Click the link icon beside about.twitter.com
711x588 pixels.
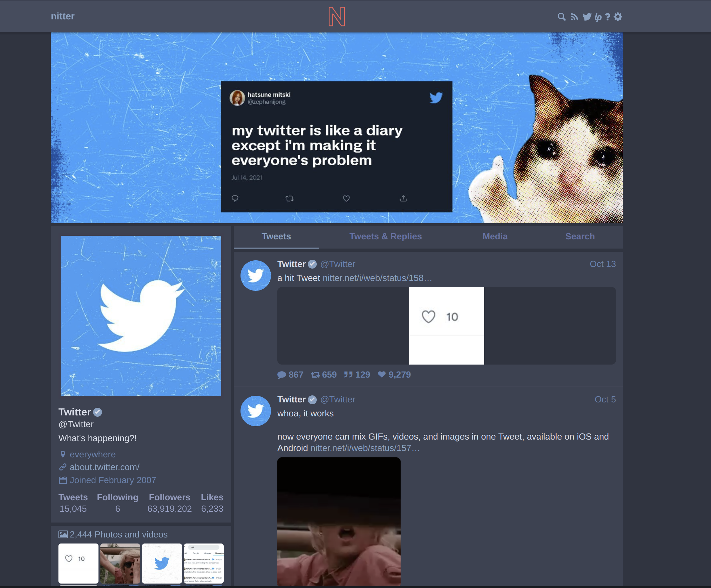[x=63, y=467]
